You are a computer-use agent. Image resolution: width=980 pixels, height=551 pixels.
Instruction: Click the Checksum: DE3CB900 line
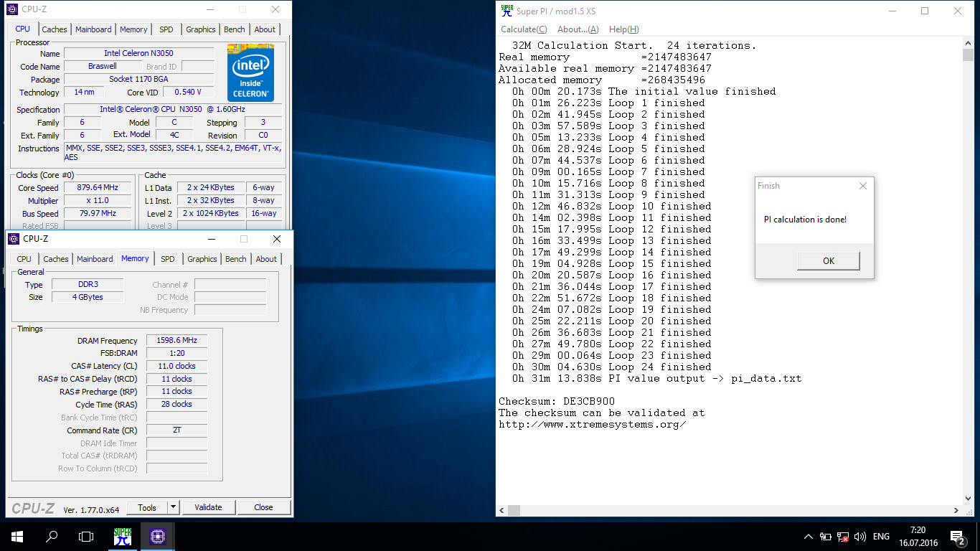pyautogui.click(x=557, y=401)
